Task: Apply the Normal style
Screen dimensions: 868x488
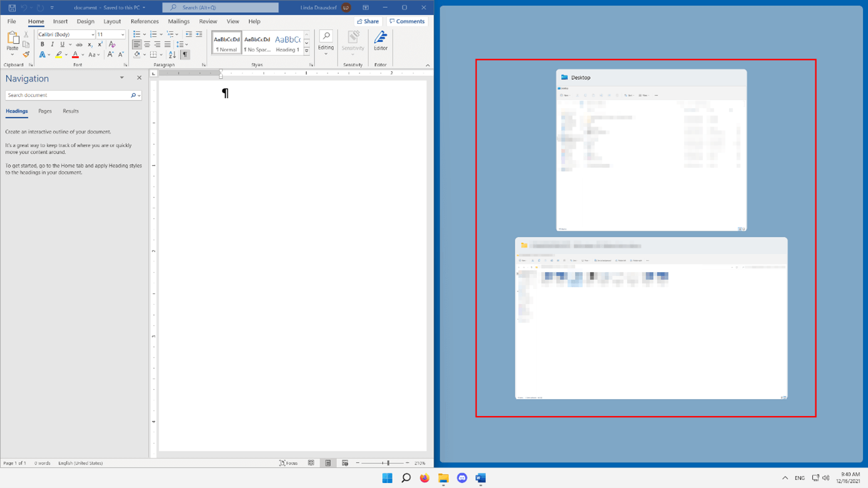Action: [x=227, y=43]
